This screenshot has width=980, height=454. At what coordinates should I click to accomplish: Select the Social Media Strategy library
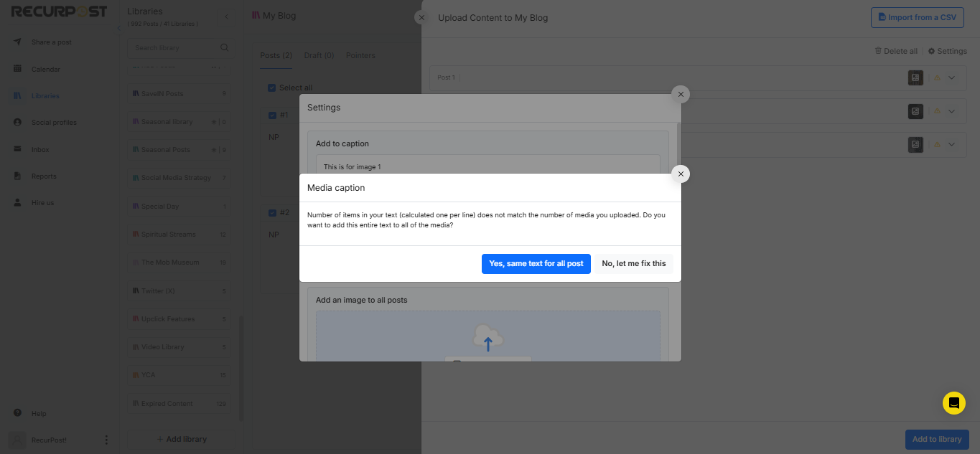tap(179, 178)
